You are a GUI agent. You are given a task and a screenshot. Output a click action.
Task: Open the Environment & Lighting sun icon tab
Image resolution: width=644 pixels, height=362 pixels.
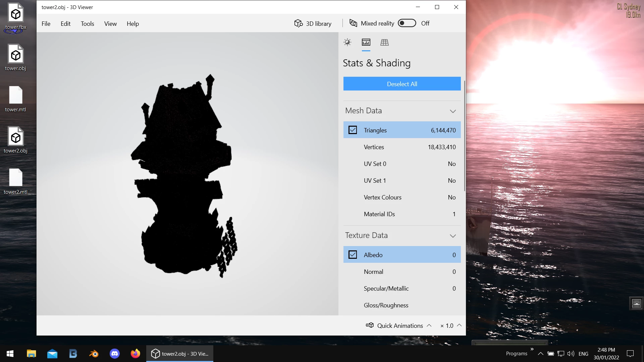[x=347, y=42]
